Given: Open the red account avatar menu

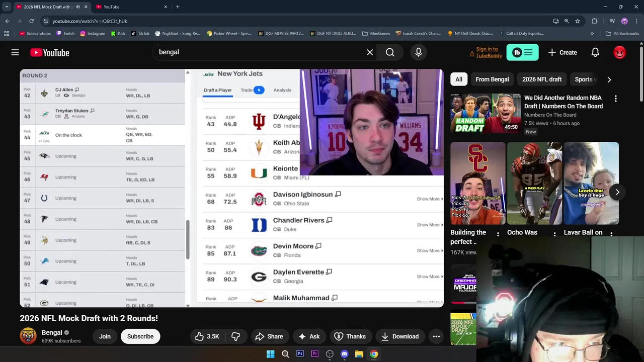Looking at the screenshot, I should [619, 52].
